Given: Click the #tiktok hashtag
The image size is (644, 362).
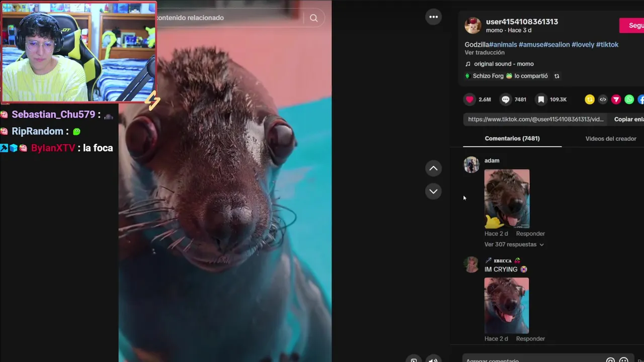Looking at the screenshot, I should coord(607,45).
